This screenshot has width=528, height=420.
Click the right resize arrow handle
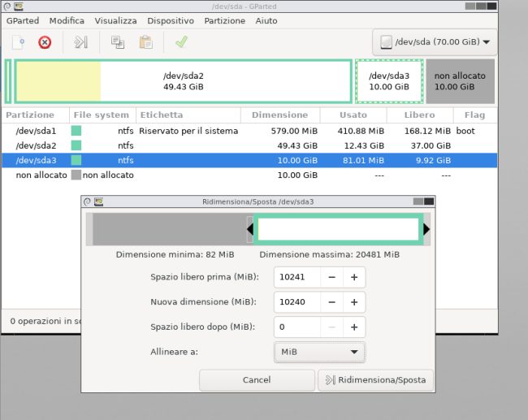(426, 229)
